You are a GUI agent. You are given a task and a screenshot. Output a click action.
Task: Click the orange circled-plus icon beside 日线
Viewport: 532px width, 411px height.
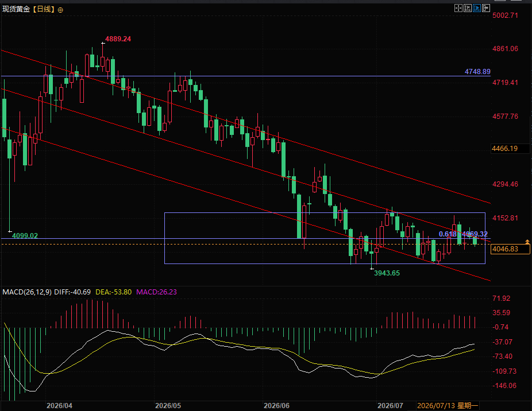[x=60, y=10]
